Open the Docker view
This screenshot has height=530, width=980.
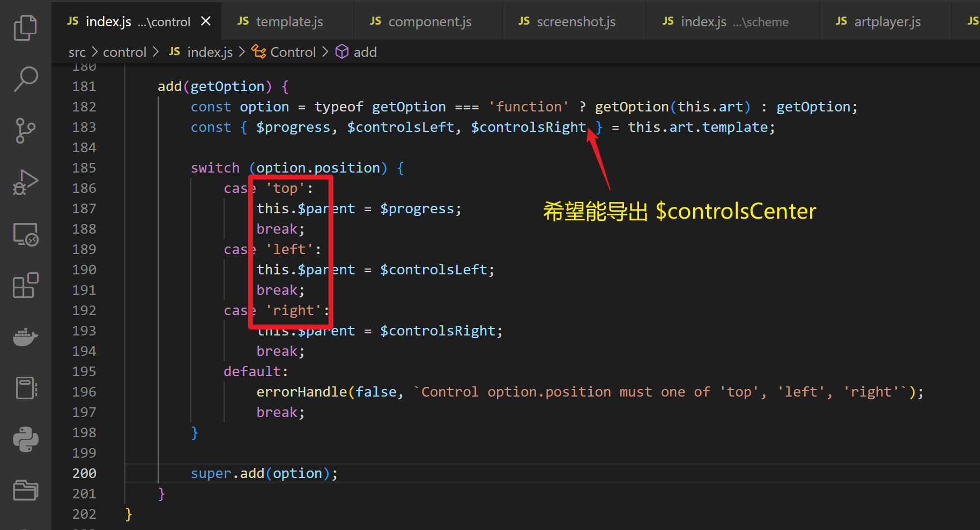click(25, 337)
